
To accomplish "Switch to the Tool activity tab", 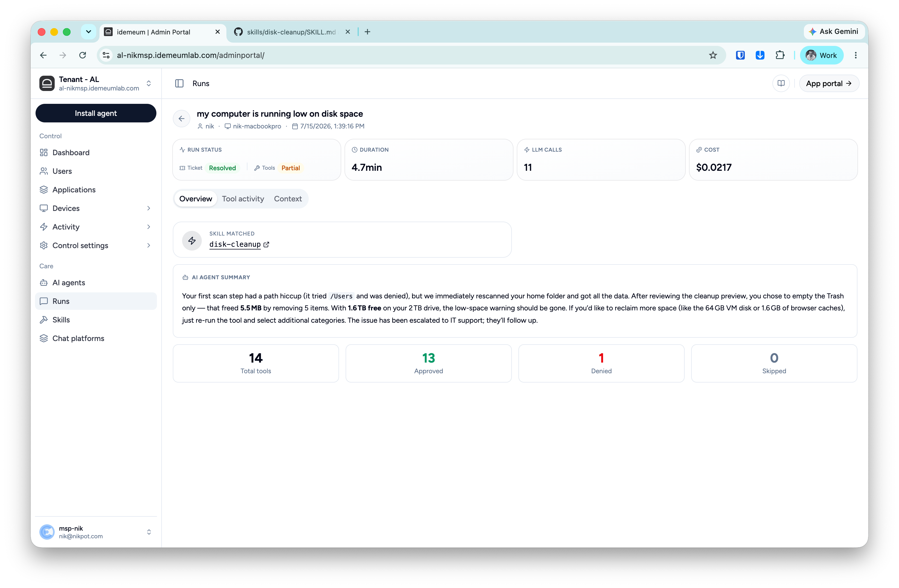I will coord(243,199).
